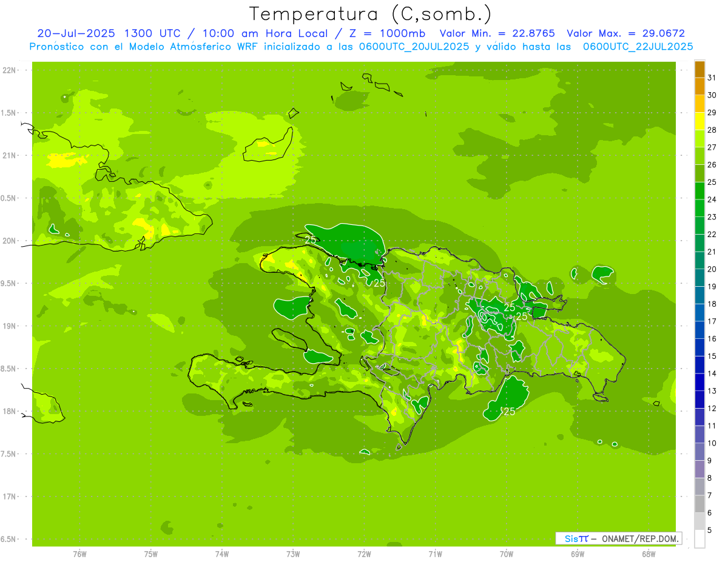Click the 22N latitude axis label
The height and width of the screenshot is (562, 728).
click(x=10, y=70)
